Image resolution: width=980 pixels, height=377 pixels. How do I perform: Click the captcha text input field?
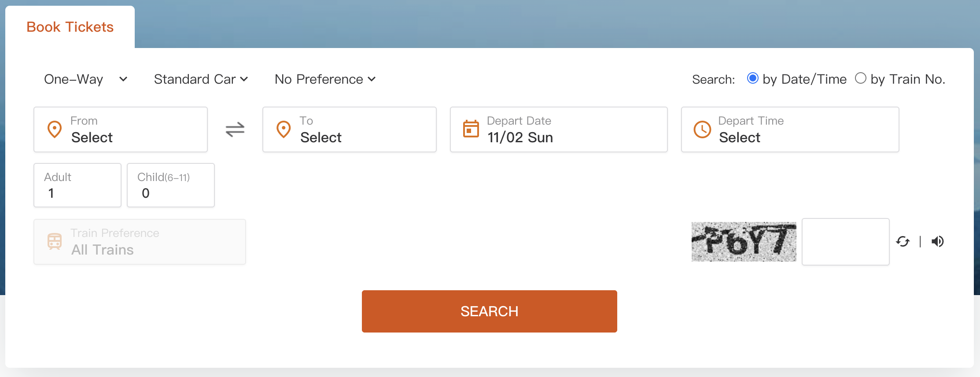tap(845, 242)
